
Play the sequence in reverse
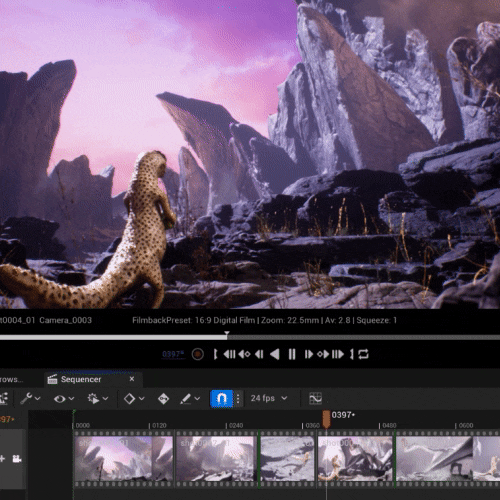pos(275,354)
